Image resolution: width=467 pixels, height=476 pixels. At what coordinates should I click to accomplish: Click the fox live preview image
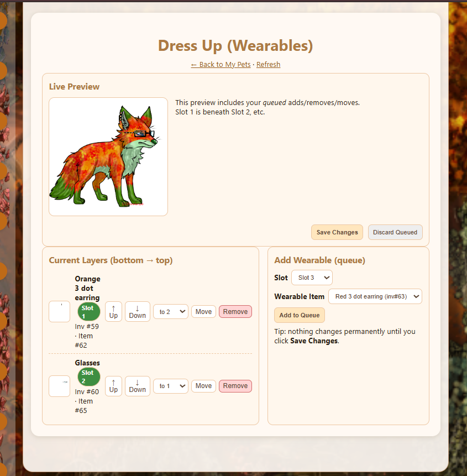pyautogui.click(x=108, y=157)
